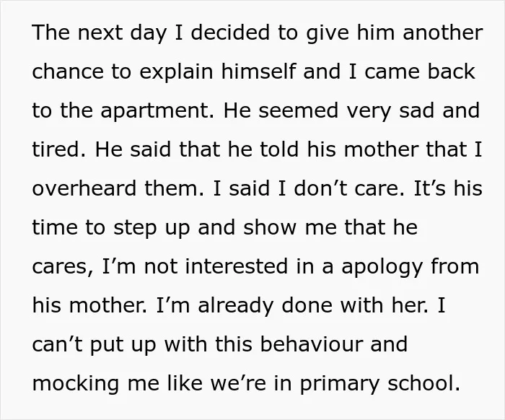This screenshot has width=505, height=420.
Task: Click the phrase "don't care"
Action: pyautogui.click(x=346, y=188)
